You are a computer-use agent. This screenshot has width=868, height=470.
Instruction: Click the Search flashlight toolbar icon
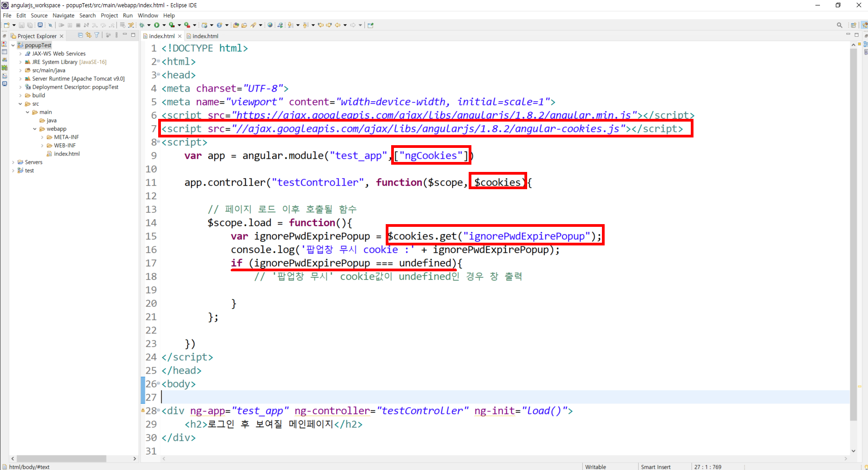[253, 25]
